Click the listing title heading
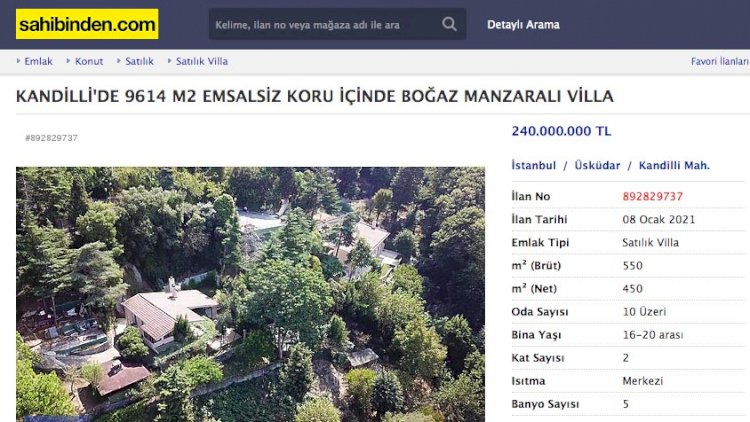 click(x=315, y=96)
